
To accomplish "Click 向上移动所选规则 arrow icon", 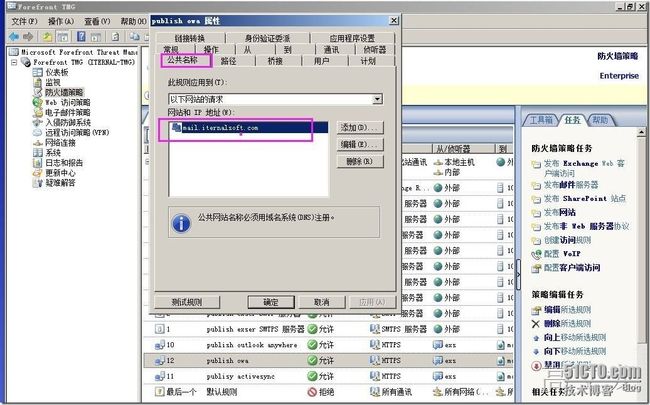I will point(536,338).
